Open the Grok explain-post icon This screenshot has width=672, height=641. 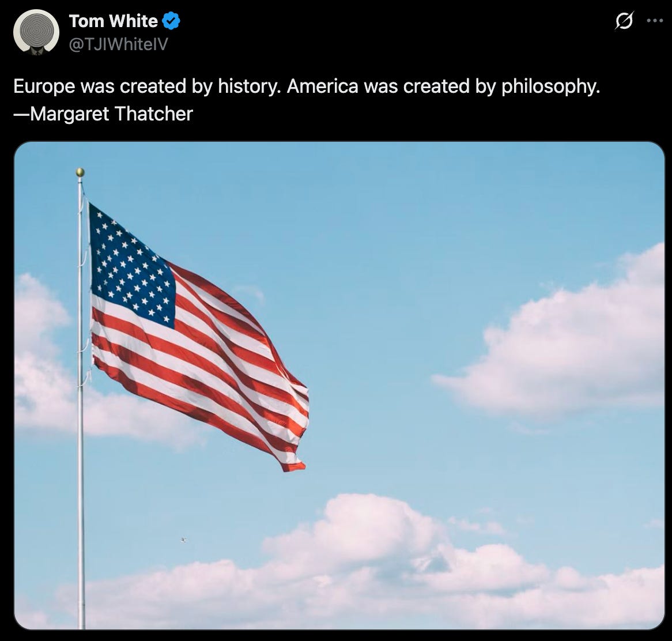[624, 21]
